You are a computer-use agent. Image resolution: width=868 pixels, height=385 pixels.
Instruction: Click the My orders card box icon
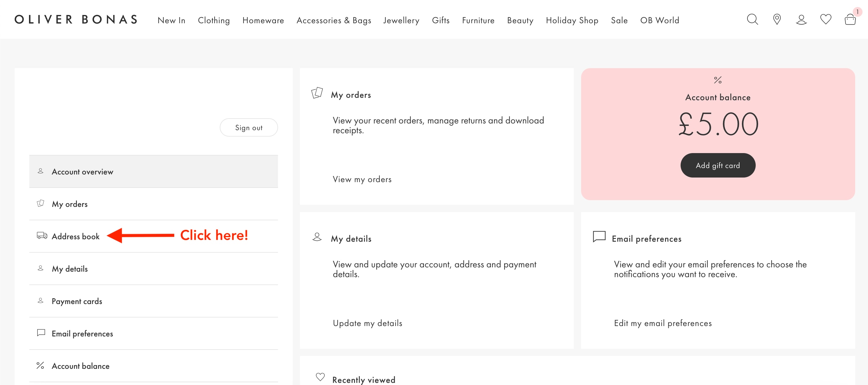[317, 93]
